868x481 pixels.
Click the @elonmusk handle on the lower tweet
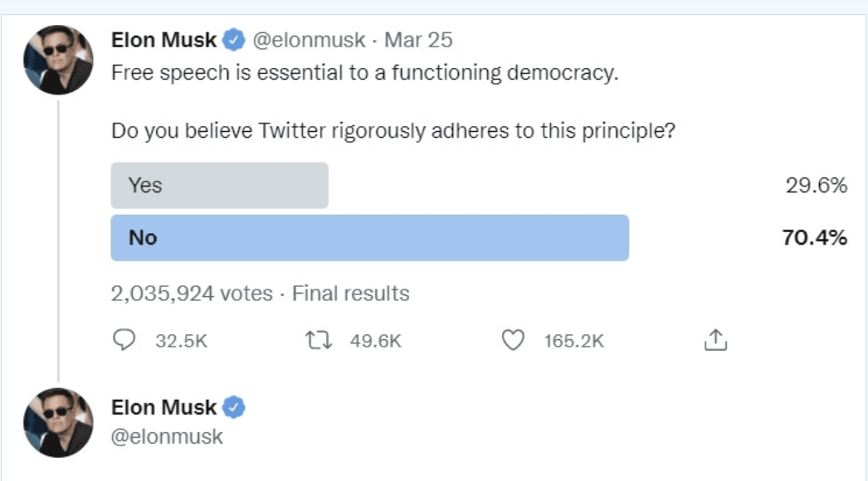tap(167, 436)
